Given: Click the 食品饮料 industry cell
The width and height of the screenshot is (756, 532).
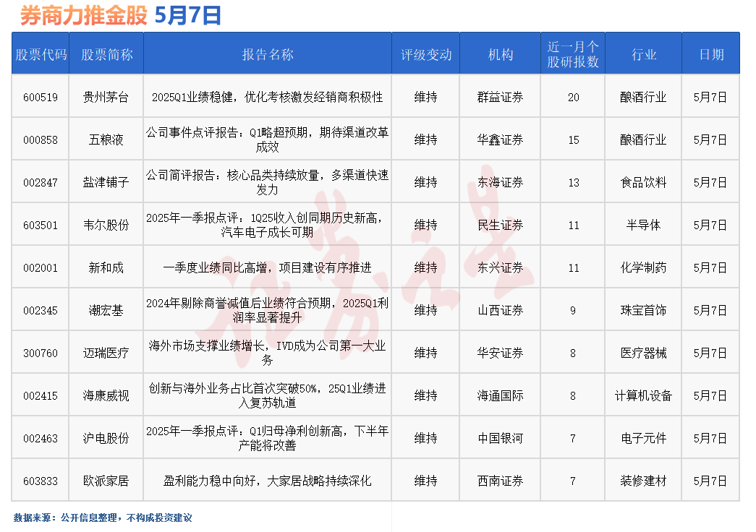Looking at the screenshot, I should tap(644, 183).
